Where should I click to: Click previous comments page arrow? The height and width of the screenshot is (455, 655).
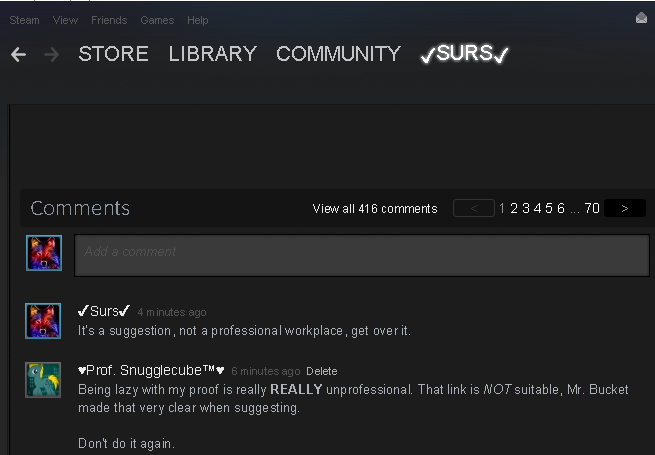click(474, 208)
